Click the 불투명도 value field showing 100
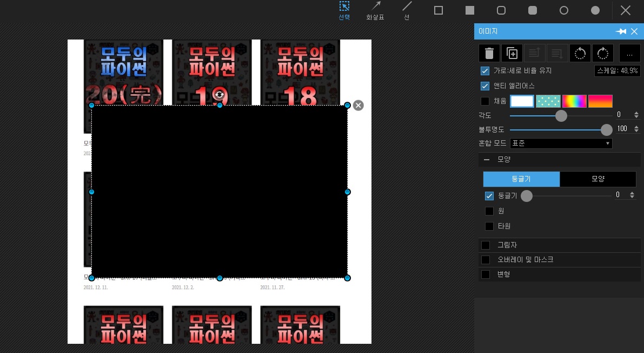 coord(623,129)
